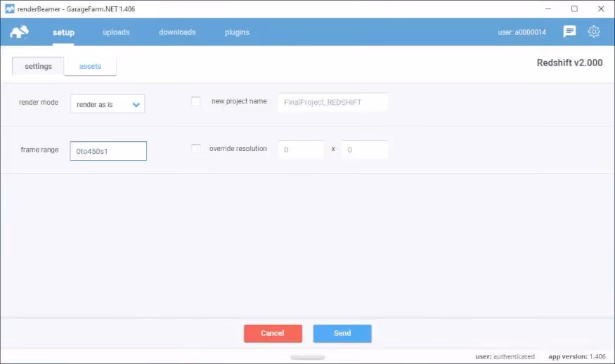Minimize the renderBeamer window

pyautogui.click(x=548, y=8)
